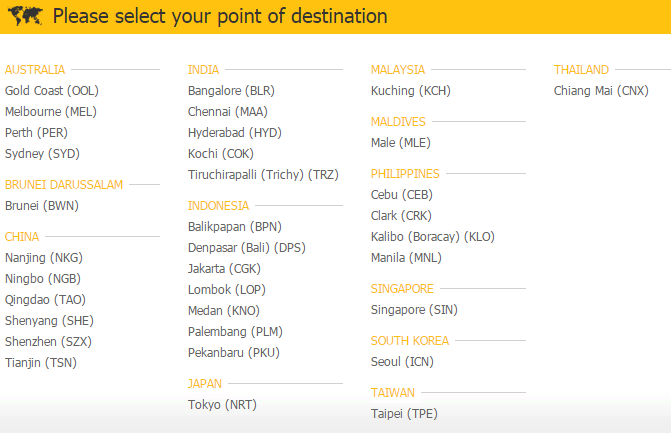This screenshot has width=671, height=433.
Task: Select Male (MLE) in Maldives
Action: 401,142
